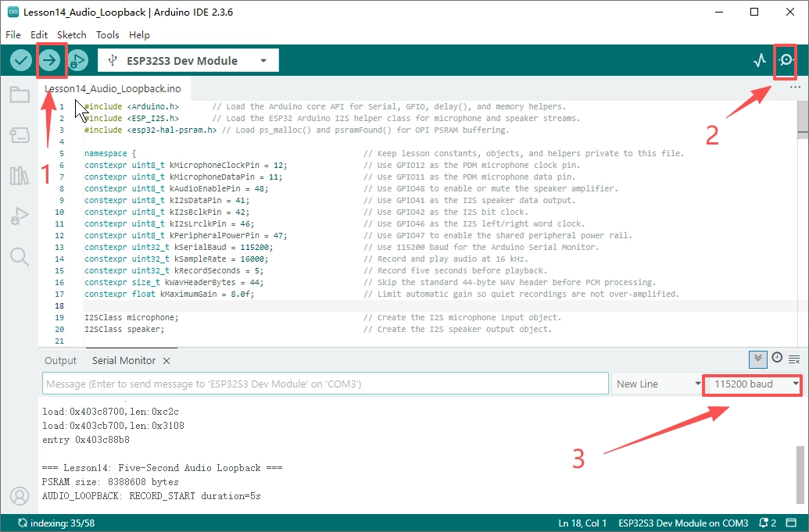Open the Debug sidebar panel icon

[20, 216]
